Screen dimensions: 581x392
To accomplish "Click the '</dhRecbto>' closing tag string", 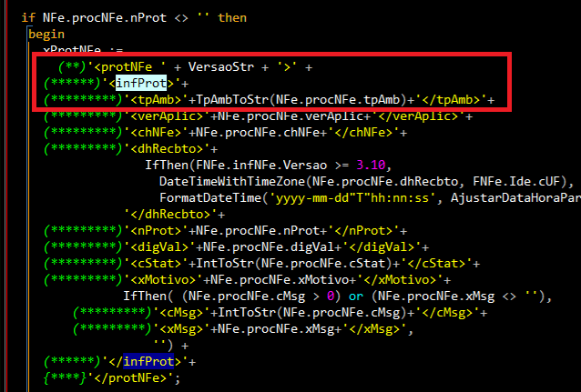I will (x=170, y=214).
